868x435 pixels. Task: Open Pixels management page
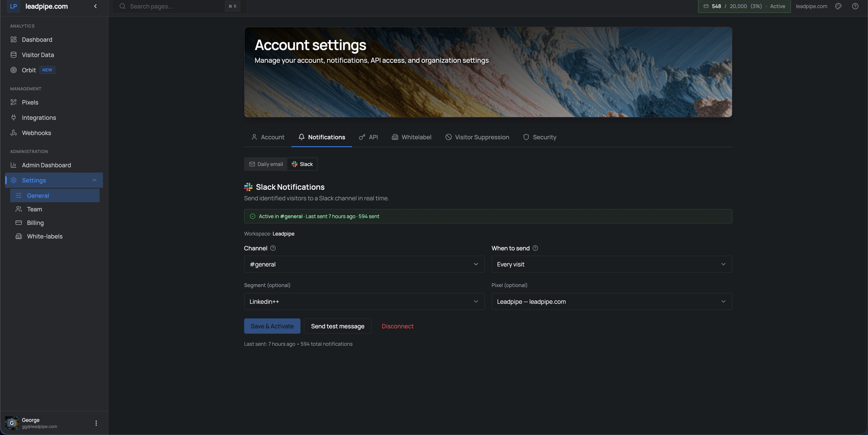30,102
